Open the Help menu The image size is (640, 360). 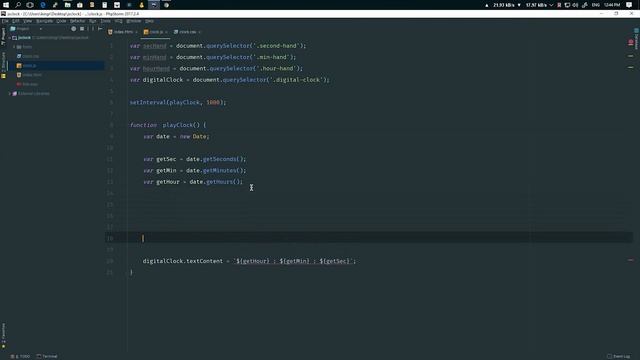click(x=149, y=21)
